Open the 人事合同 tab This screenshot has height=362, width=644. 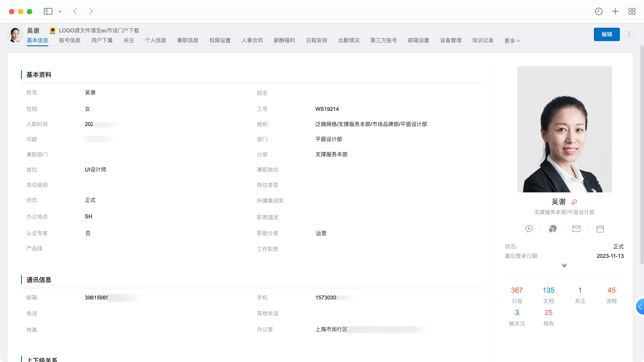252,40
